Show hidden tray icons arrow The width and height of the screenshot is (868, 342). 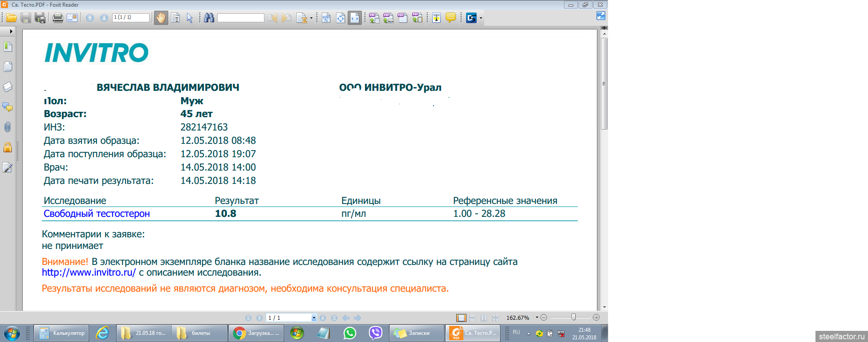(x=528, y=334)
